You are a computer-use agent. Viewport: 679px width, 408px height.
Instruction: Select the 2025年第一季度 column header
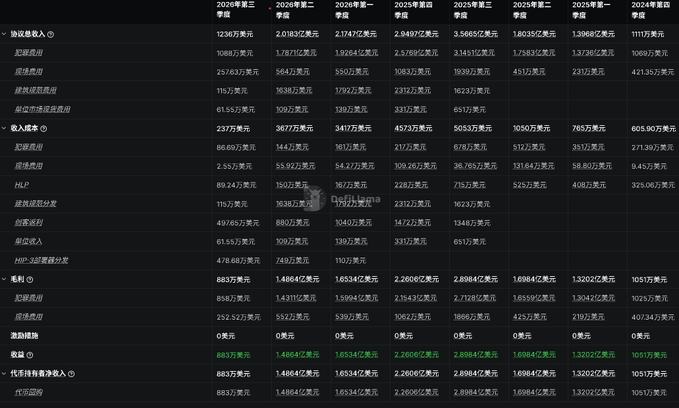pyautogui.click(x=592, y=10)
